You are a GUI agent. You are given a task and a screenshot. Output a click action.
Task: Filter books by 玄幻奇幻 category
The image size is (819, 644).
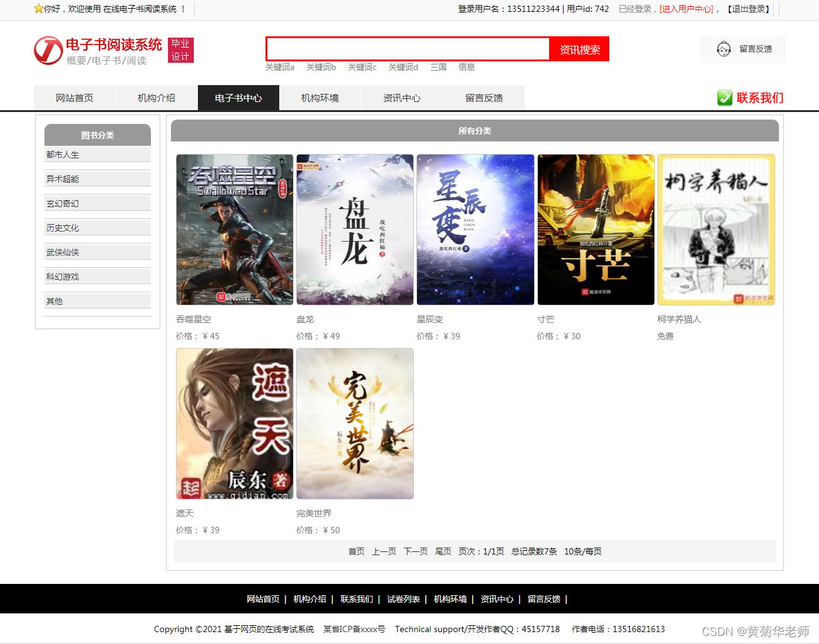(x=98, y=203)
